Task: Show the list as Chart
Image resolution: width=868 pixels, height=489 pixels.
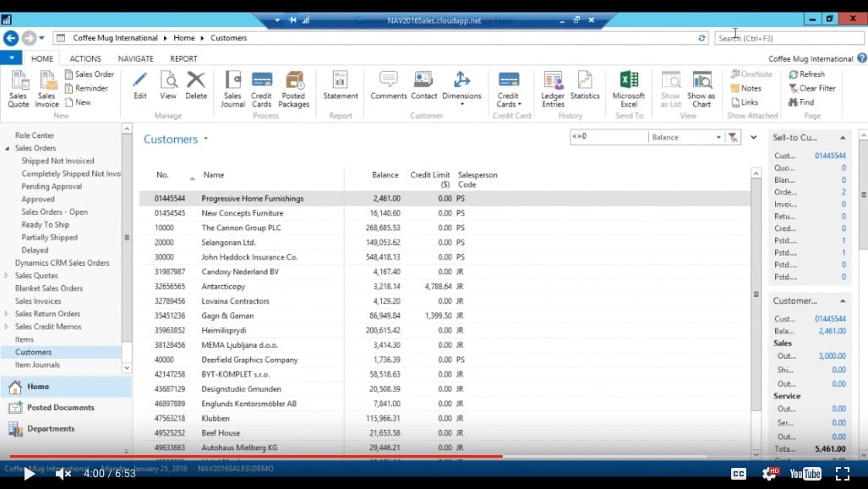Action: coord(701,89)
